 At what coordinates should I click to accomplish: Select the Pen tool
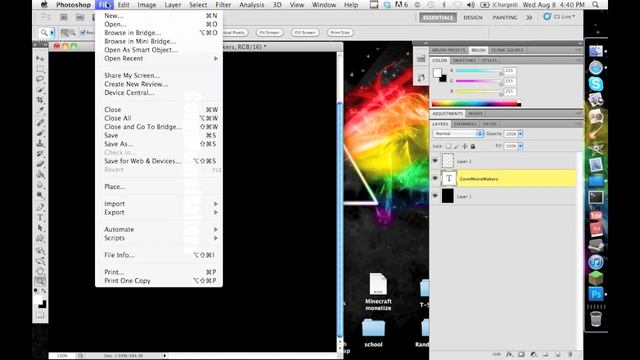[x=40, y=207]
